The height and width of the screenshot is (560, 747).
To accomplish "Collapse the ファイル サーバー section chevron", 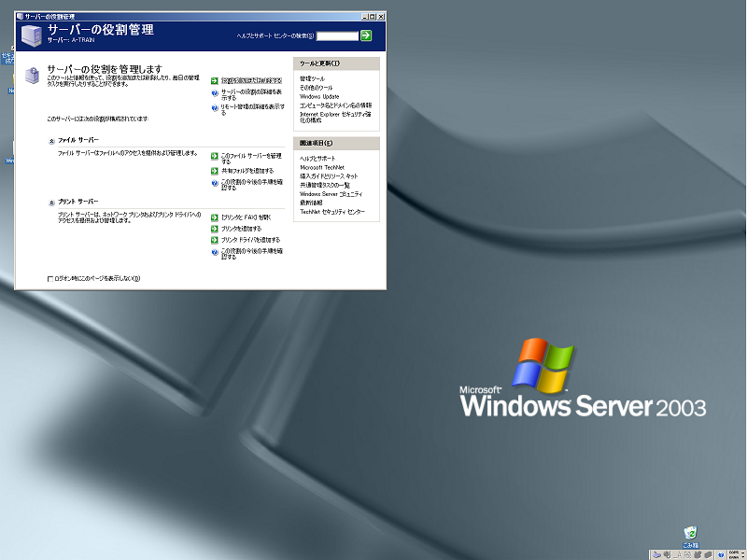I will pos(52,141).
